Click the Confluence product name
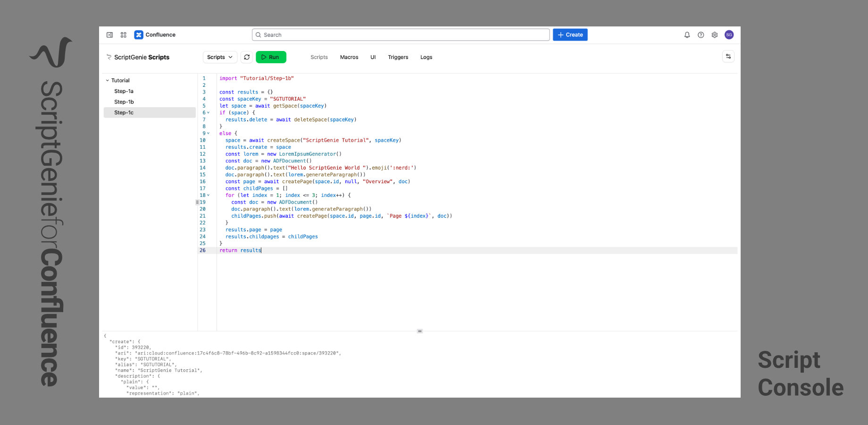The height and width of the screenshot is (425, 868). coord(160,35)
